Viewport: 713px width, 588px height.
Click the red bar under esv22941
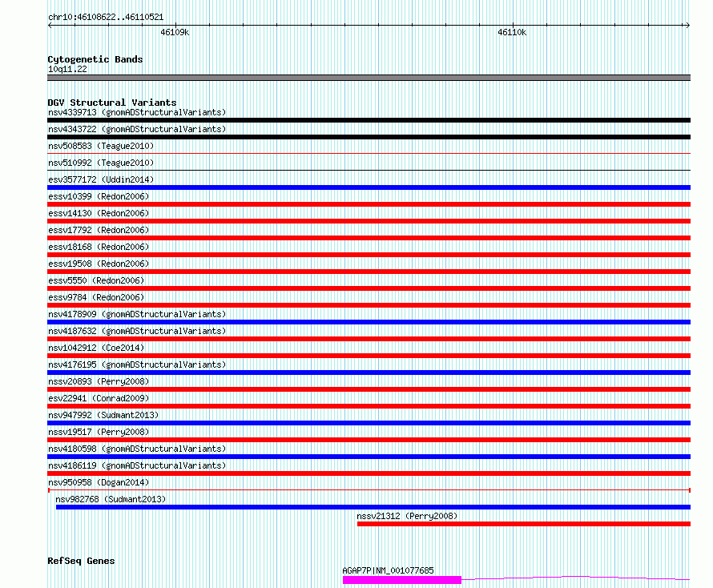369,406
